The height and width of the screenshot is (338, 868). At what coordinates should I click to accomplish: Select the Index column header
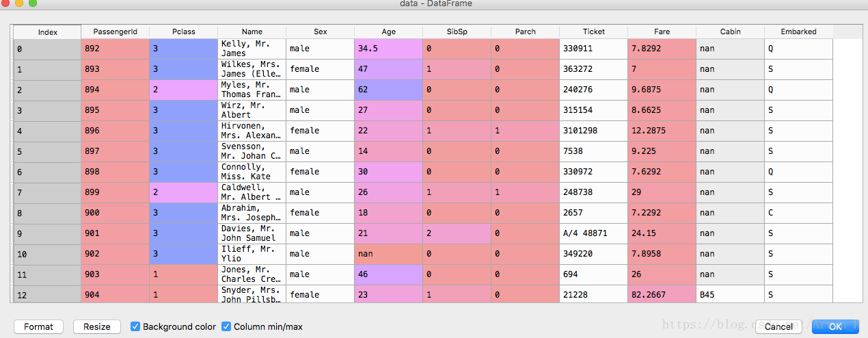pos(47,32)
